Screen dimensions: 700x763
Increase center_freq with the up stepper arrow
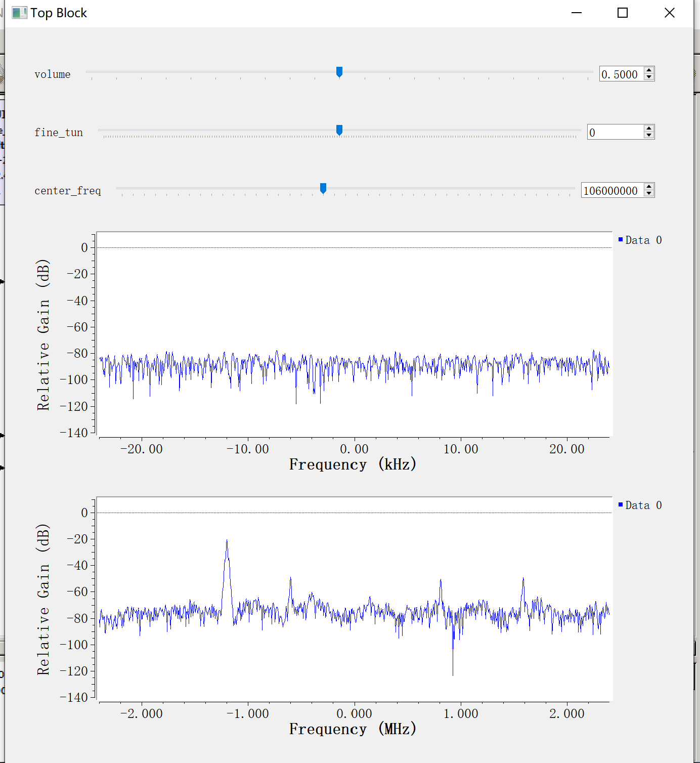[649, 187]
